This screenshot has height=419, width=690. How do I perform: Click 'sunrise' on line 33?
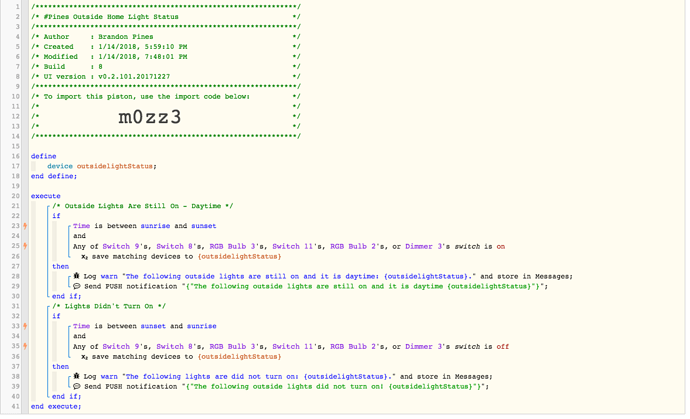[x=202, y=326]
